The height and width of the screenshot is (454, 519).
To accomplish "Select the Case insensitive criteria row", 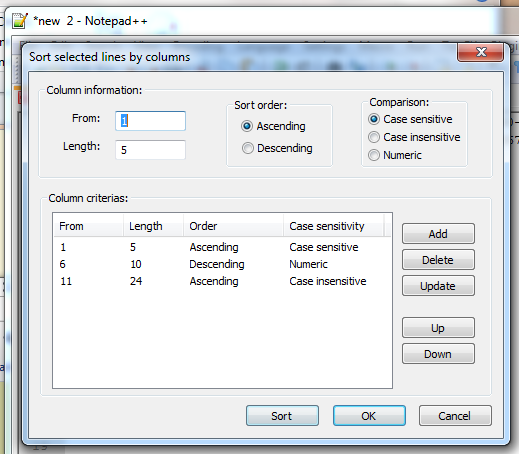I will point(222,281).
